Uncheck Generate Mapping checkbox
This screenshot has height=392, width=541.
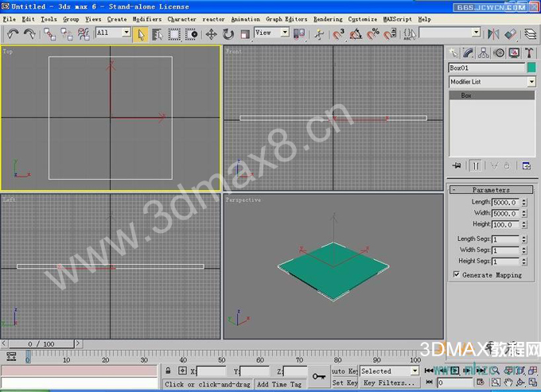456,274
